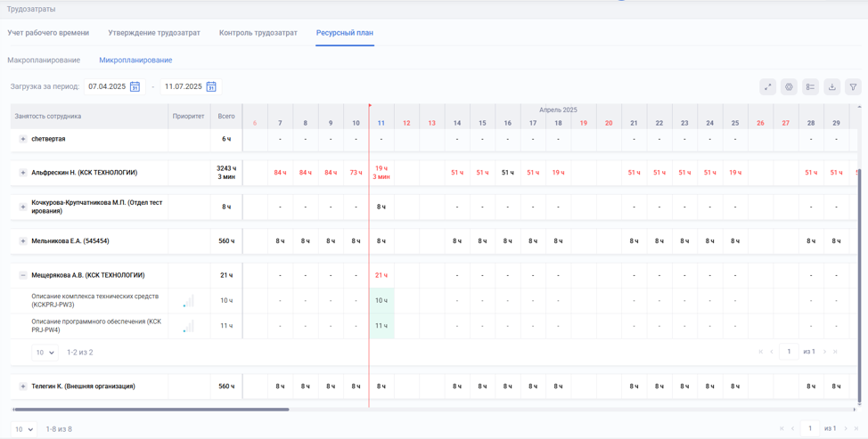Screen dimensions: 868x439
Task: Click the expand to fullscreen icon
Action: coord(767,86)
